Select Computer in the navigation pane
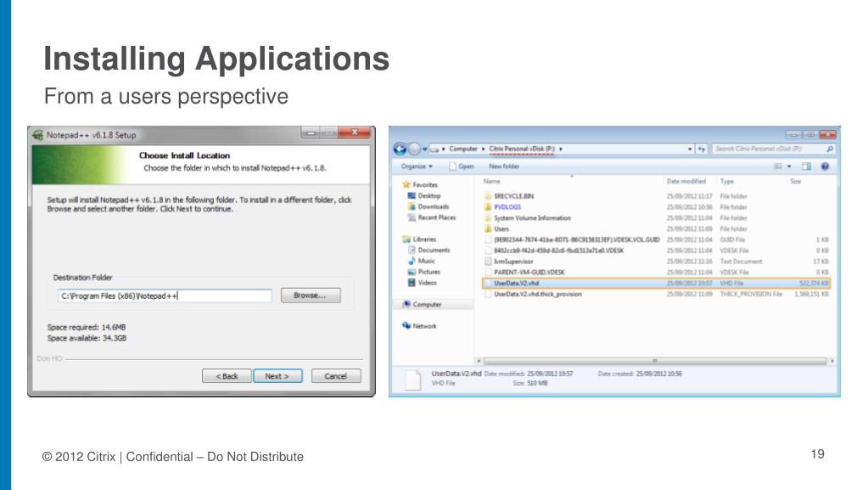The image size is (868, 490). point(422,304)
